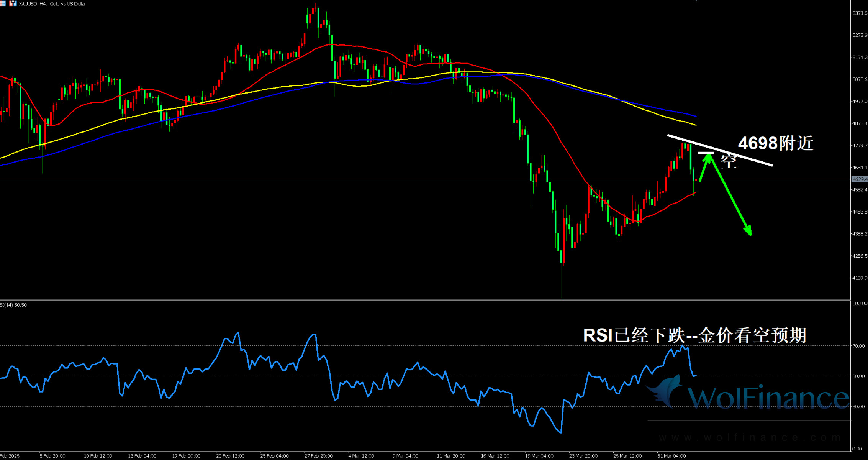Click the short white horizontal line marker

(x=706, y=153)
